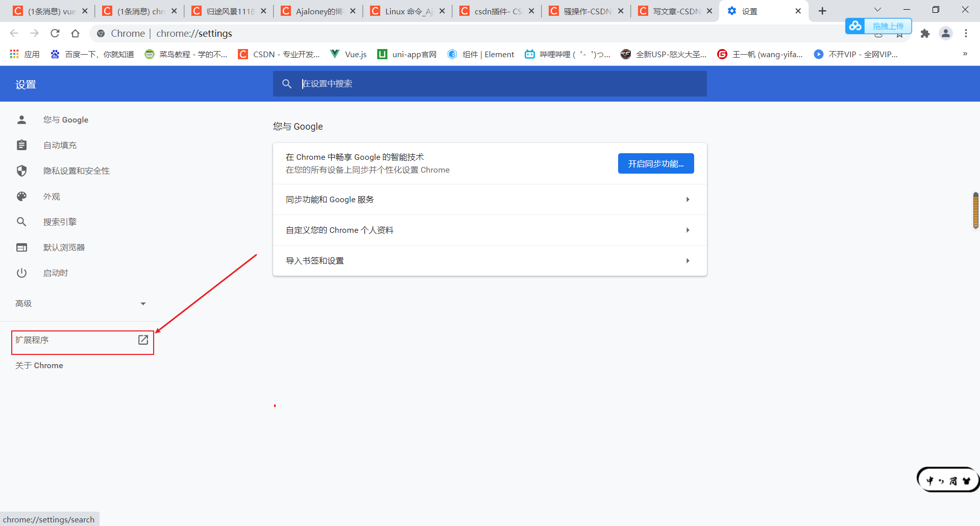Open the 不开VIP bookmark
This screenshot has width=980, height=526.
click(x=855, y=54)
